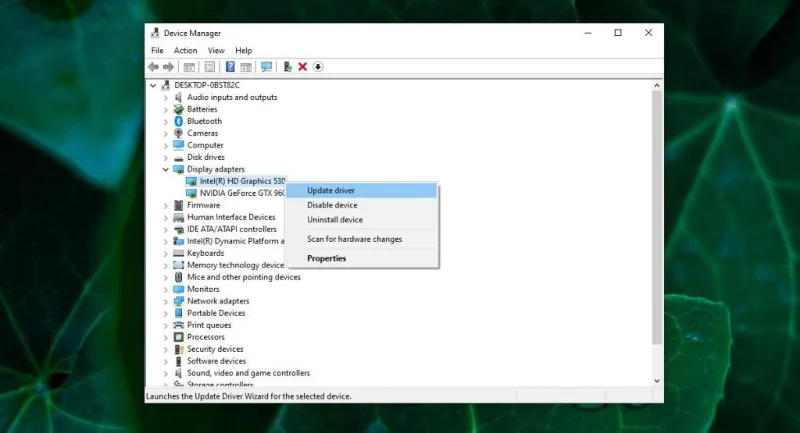Image resolution: width=800 pixels, height=433 pixels.
Task: Expand the Software devices node chevron
Action: point(165,361)
